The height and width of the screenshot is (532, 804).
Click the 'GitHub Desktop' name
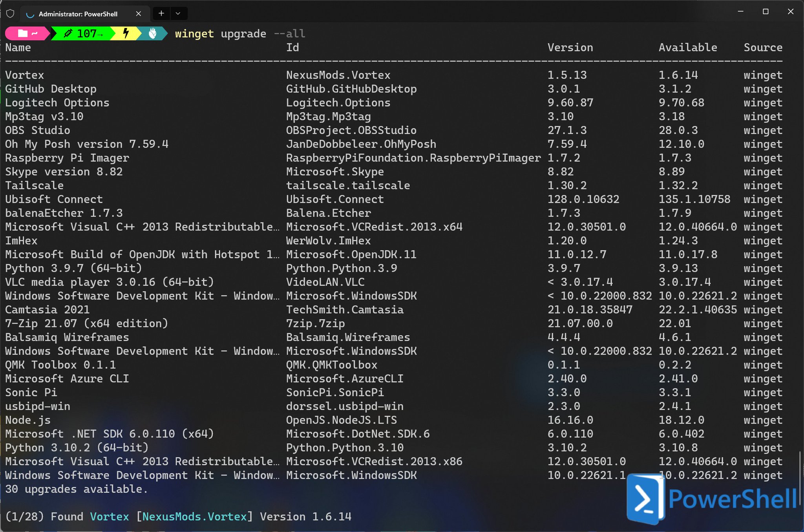coord(51,89)
